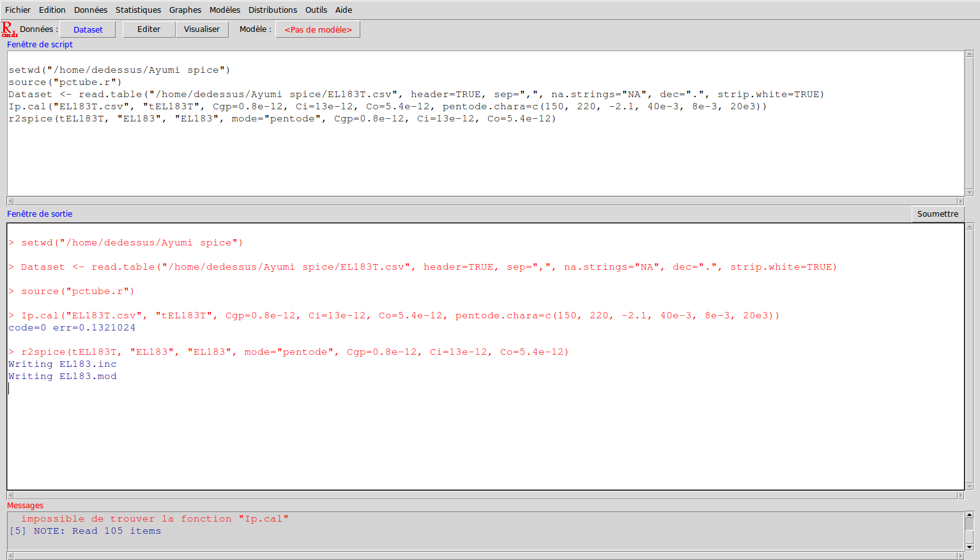Click the 'Modèle :' label
This screenshot has height=560, width=980.
(x=256, y=29)
